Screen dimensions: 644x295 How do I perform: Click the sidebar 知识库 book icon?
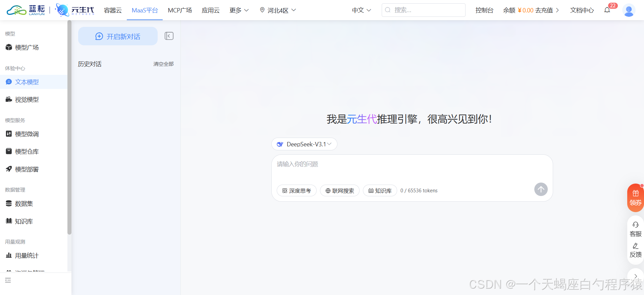[x=9, y=221]
